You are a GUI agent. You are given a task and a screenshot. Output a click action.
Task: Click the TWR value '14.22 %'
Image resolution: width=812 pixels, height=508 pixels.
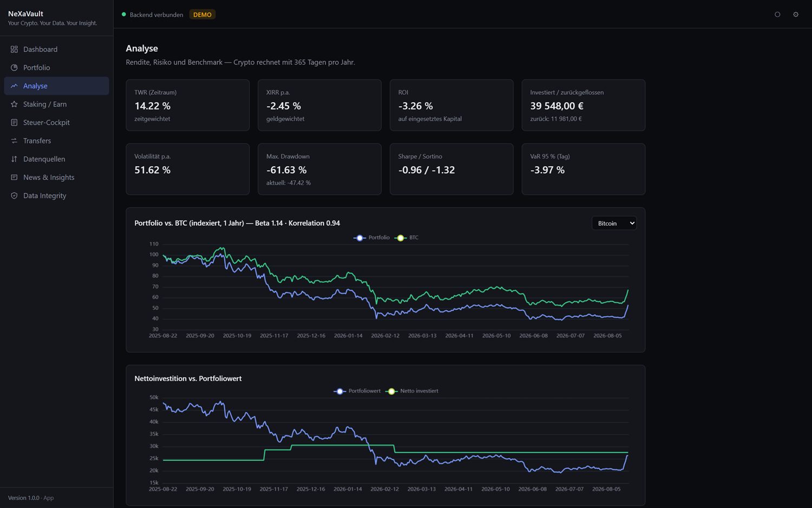(x=153, y=106)
